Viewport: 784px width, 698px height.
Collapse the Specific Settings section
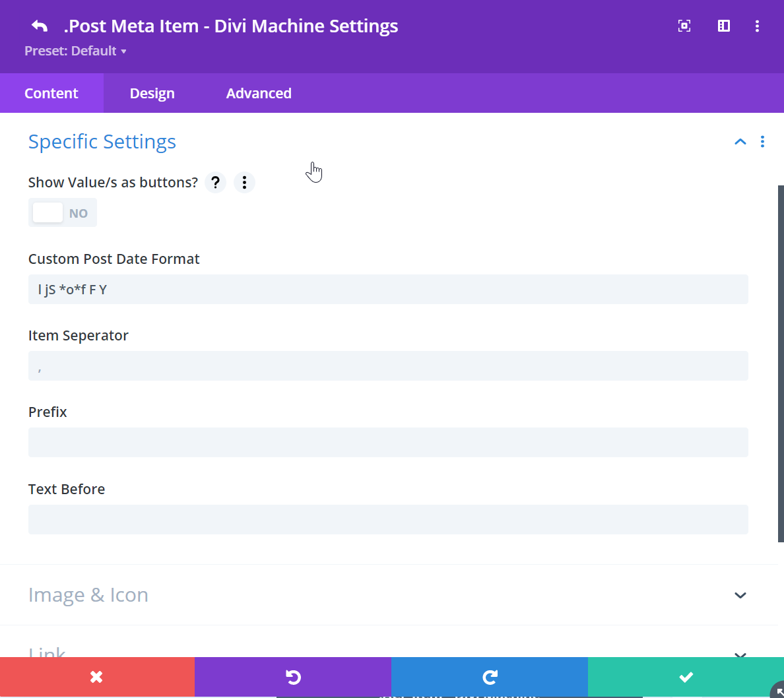(740, 142)
